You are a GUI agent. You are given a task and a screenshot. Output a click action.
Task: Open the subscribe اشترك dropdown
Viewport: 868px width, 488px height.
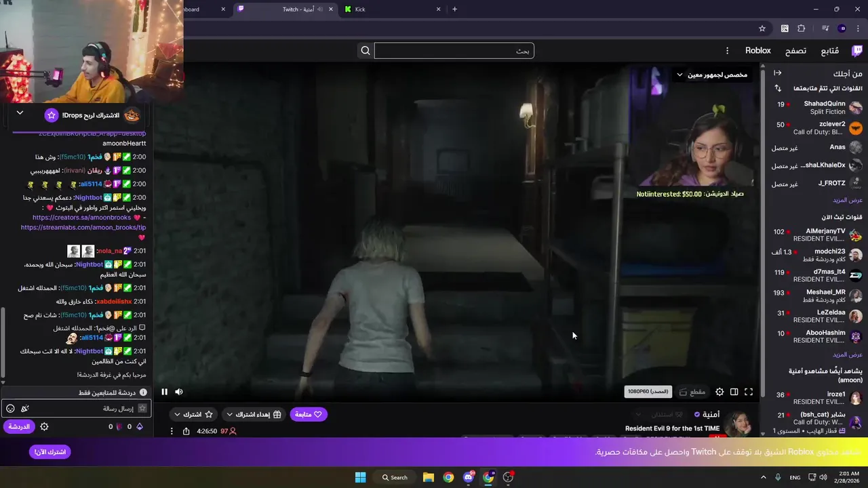[x=193, y=414]
